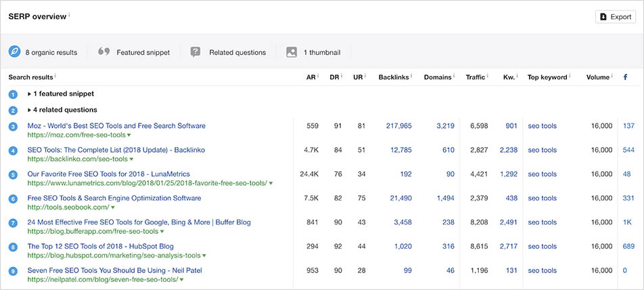The image size is (644, 290).
Task: Sort by the Traffic column header
Action: (x=475, y=77)
